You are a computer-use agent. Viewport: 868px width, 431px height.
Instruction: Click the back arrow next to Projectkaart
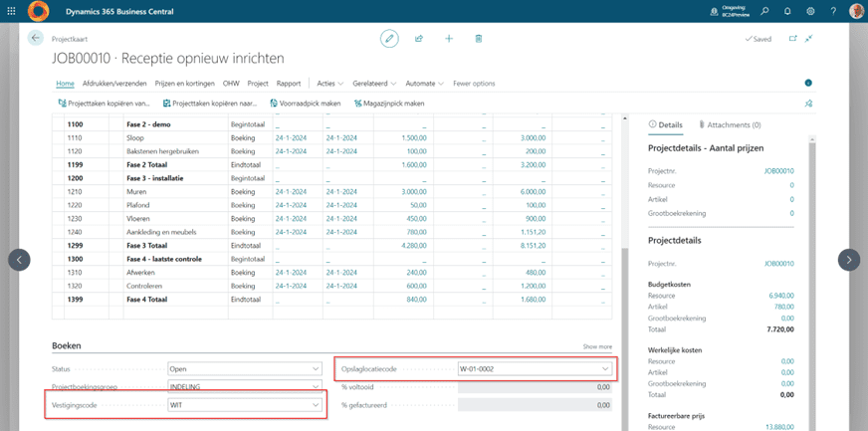[x=36, y=38]
